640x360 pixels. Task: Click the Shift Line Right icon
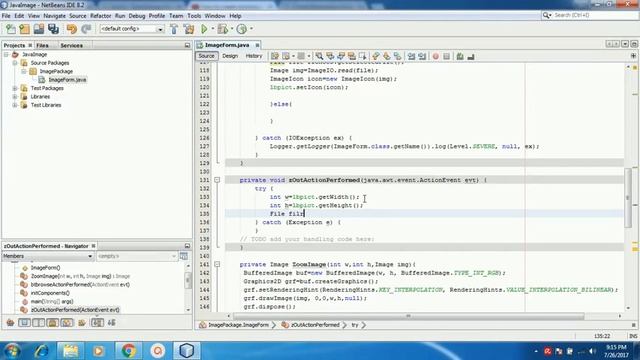422,56
